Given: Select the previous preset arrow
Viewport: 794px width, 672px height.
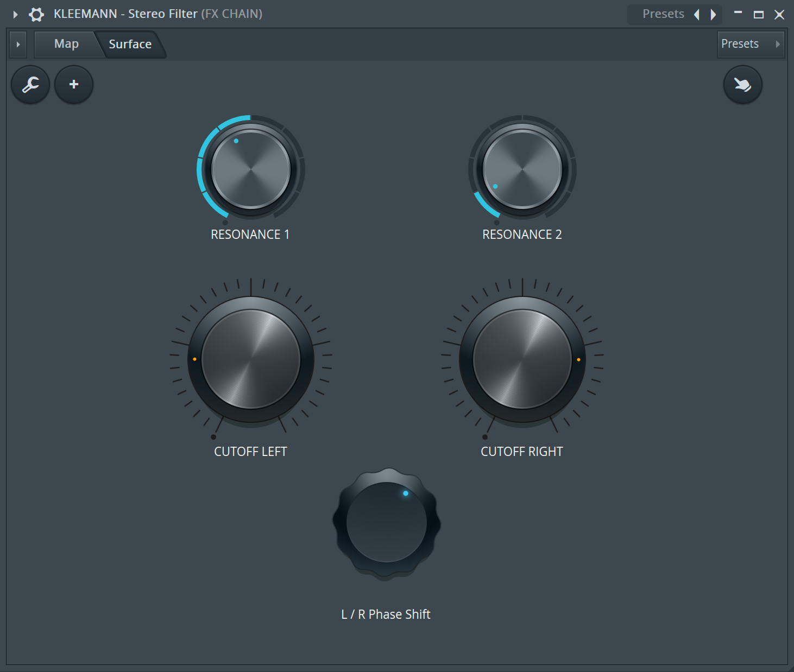Looking at the screenshot, I should 697,15.
